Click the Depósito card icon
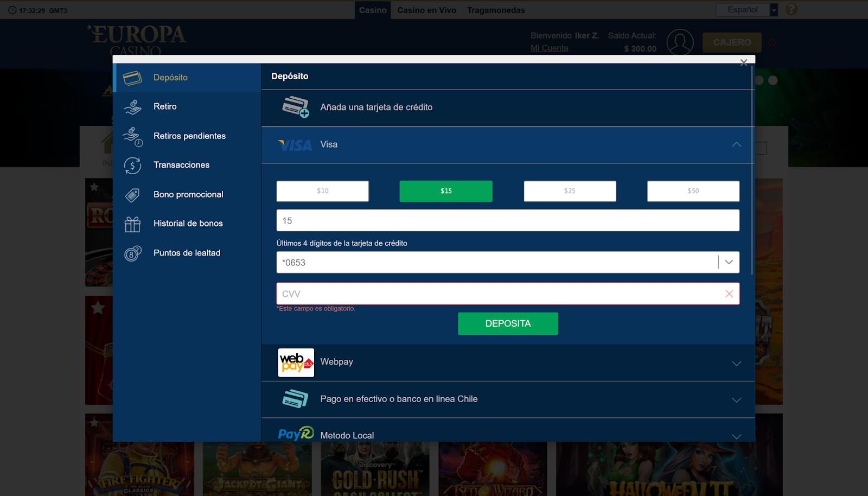The height and width of the screenshot is (496, 868). [132, 78]
